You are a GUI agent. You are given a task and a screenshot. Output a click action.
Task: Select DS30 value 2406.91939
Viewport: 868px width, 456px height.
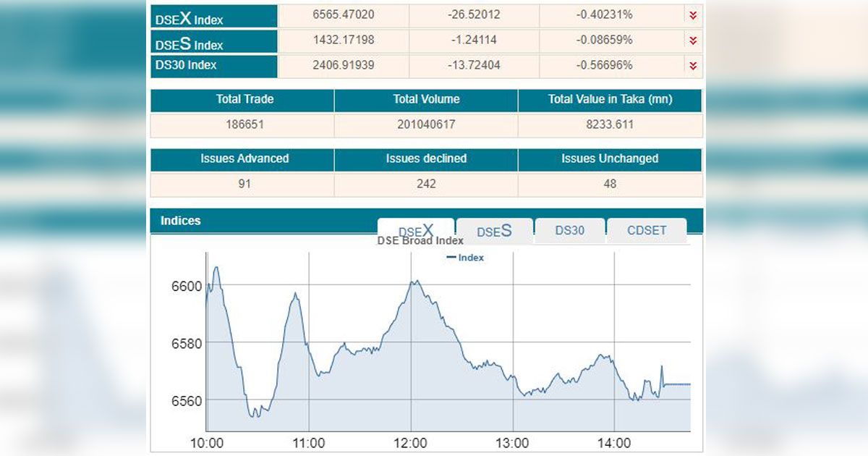(x=344, y=65)
